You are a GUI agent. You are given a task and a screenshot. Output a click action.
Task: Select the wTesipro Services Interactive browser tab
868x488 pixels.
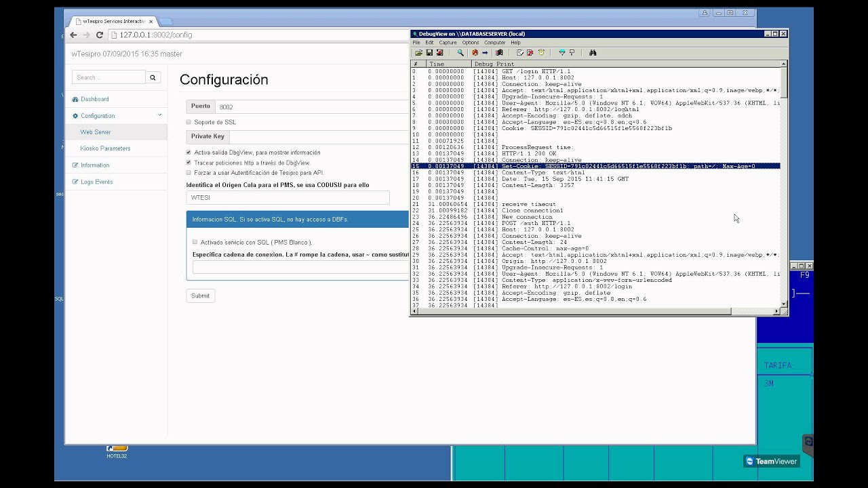tap(113, 21)
